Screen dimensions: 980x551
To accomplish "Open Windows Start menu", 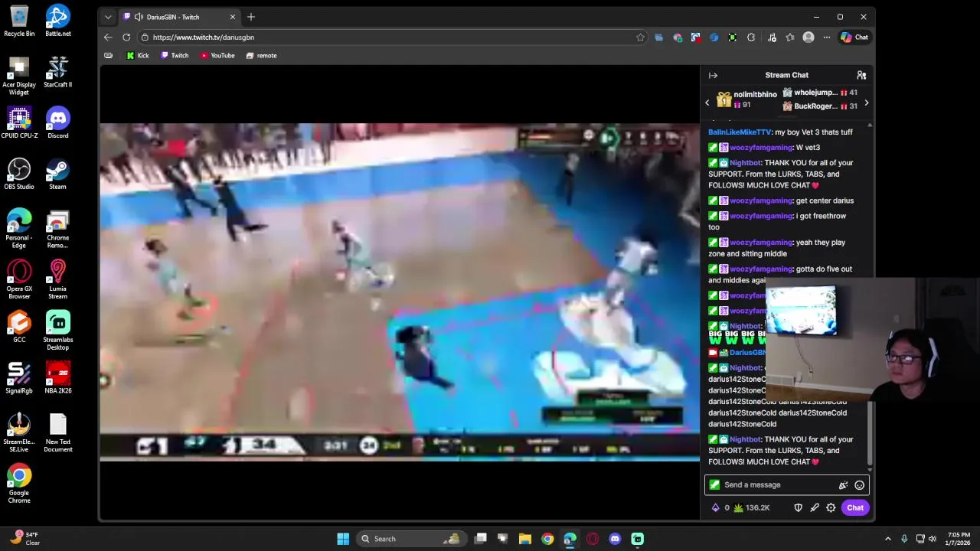I will [343, 539].
